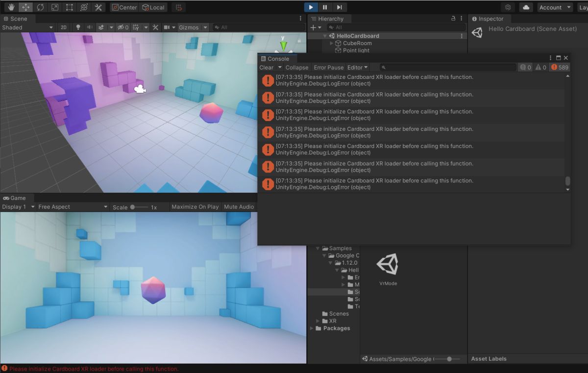Image resolution: width=588 pixels, height=373 pixels.
Task: Click the Hierarchy search field
Action: [397, 27]
